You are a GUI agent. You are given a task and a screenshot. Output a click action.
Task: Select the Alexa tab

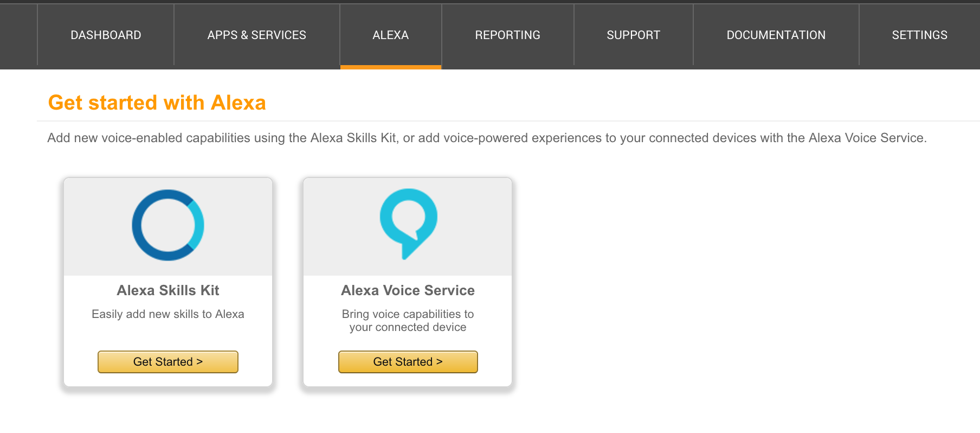[391, 35]
